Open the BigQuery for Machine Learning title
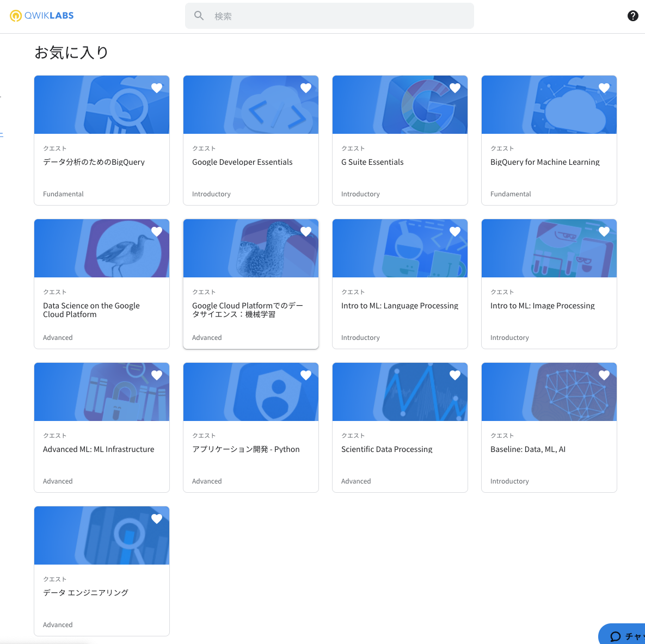This screenshot has width=645, height=644. [x=545, y=162]
